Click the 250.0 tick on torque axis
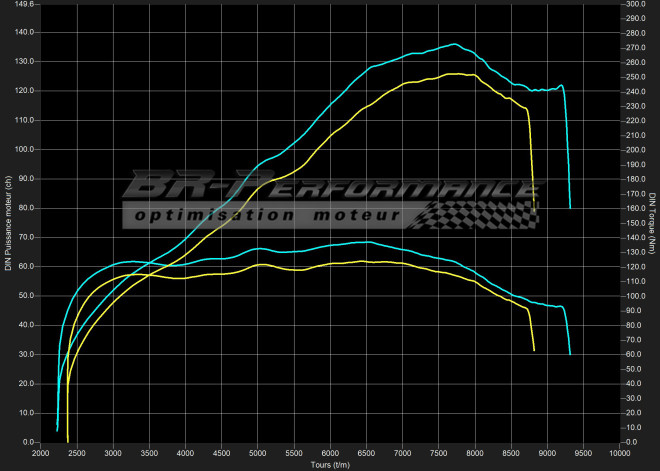The width and height of the screenshot is (660, 471). point(636,78)
